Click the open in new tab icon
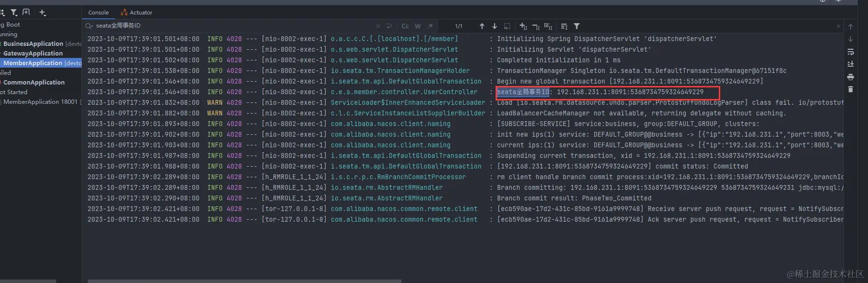Screen dimensions: 868x283 tap(26, 12)
